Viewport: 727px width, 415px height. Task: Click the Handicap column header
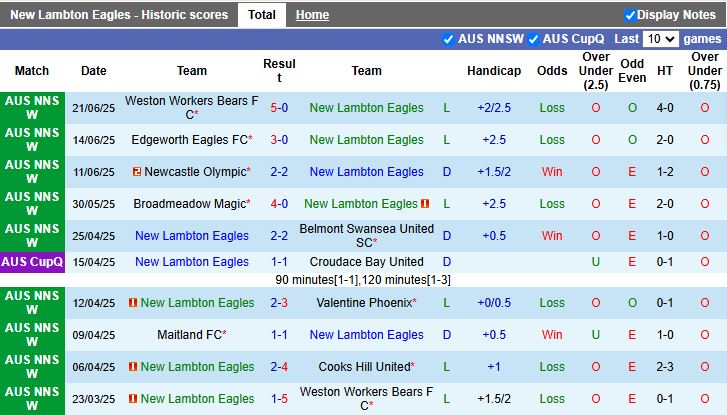(494, 70)
